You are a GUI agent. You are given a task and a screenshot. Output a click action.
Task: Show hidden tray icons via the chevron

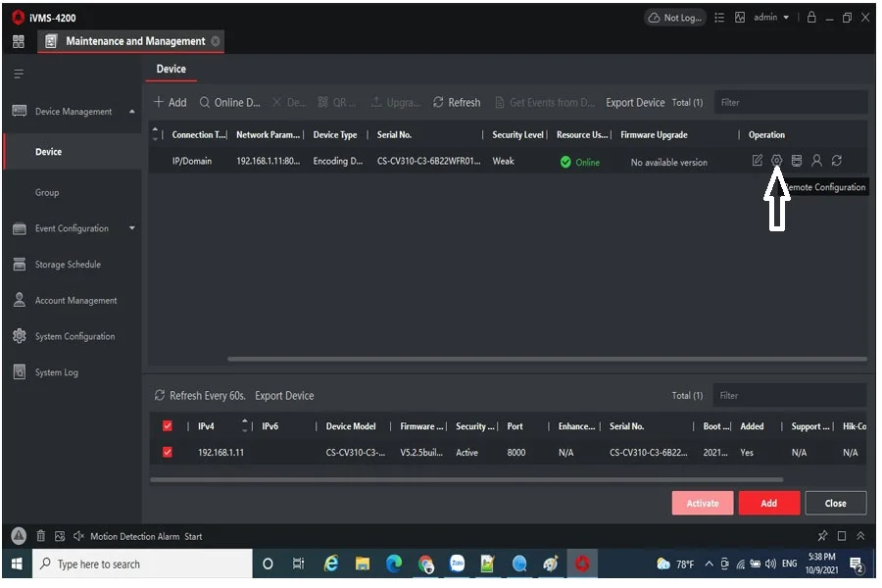709,563
